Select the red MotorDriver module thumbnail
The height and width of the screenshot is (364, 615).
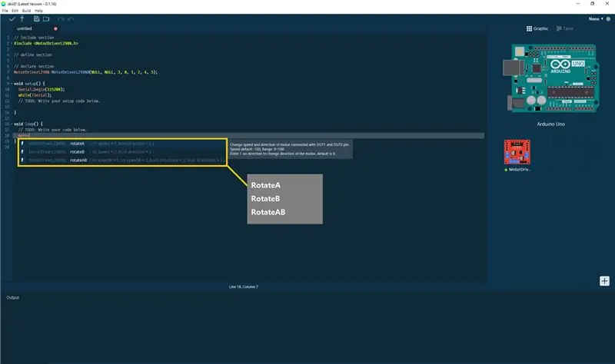(x=517, y=152)
